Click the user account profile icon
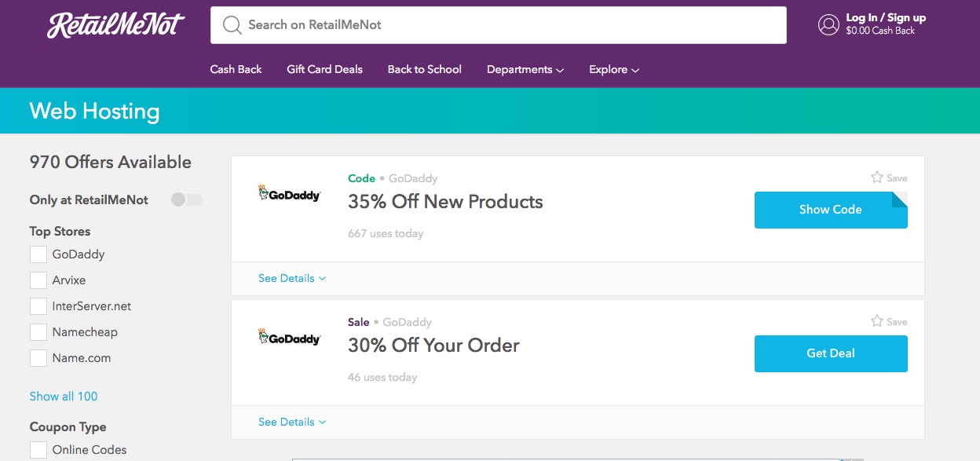Viewport: 980px width, 461px height. pyautogui.click(x=828, y=25)
